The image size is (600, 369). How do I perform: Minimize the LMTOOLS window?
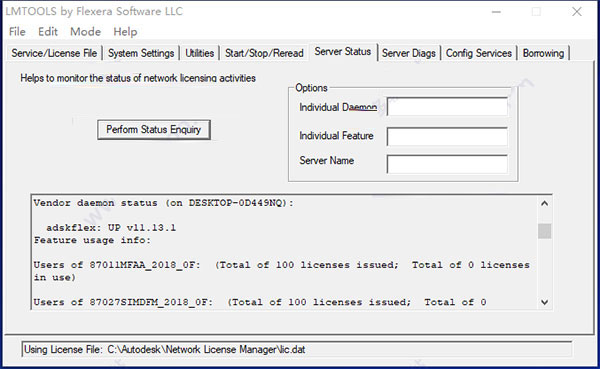[x=496, y=11]
